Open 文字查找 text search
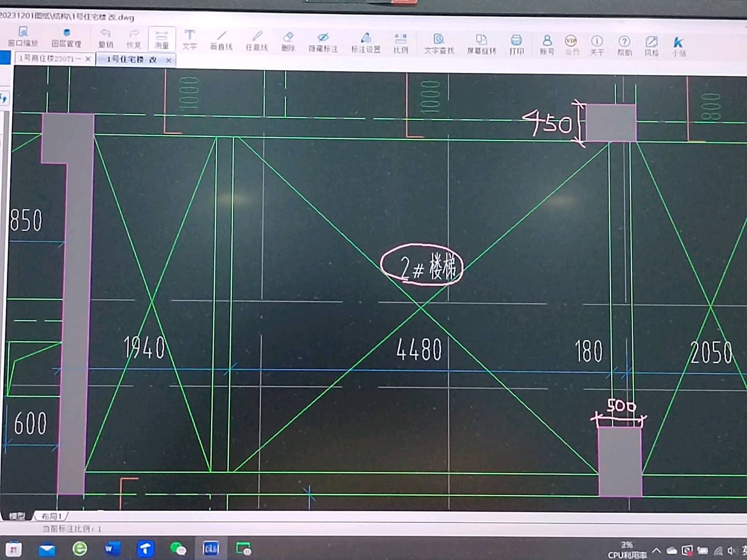 439,44
